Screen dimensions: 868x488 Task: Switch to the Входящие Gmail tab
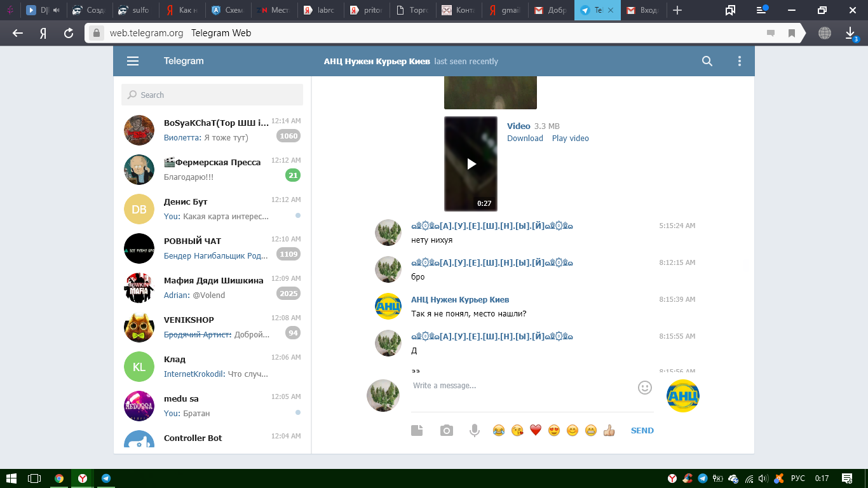click(643, 10)
